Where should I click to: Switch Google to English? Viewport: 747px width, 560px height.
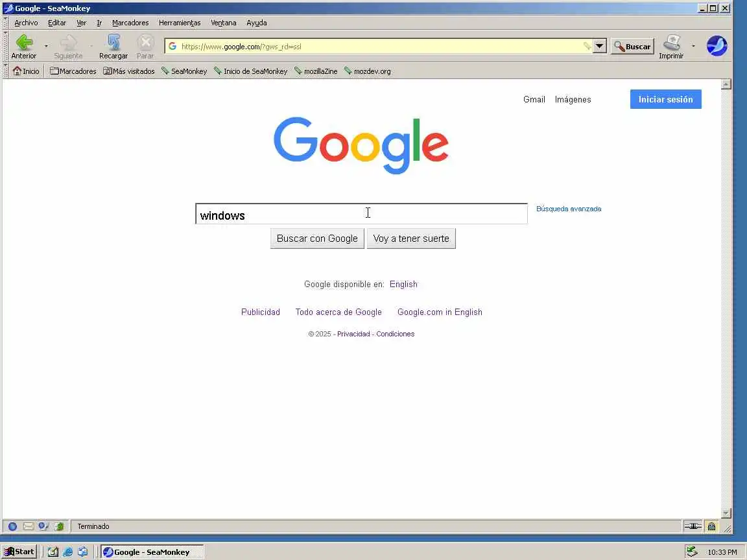[403, 285]
